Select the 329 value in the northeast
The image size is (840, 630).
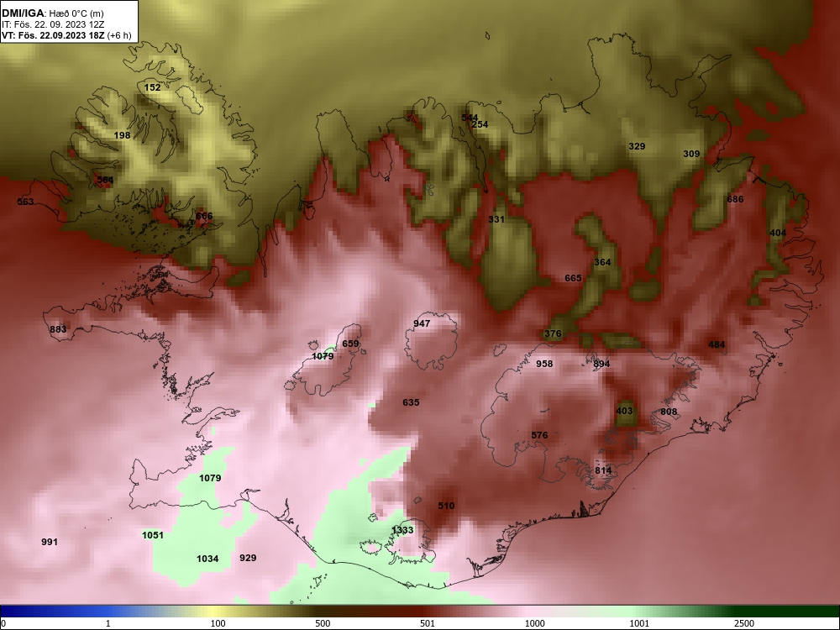coord(637,146)
